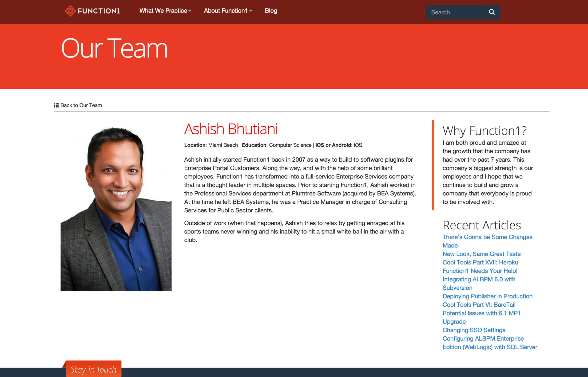
Task: Open article There's Gonna be Some Changes Made
Action: coord(487,241)
